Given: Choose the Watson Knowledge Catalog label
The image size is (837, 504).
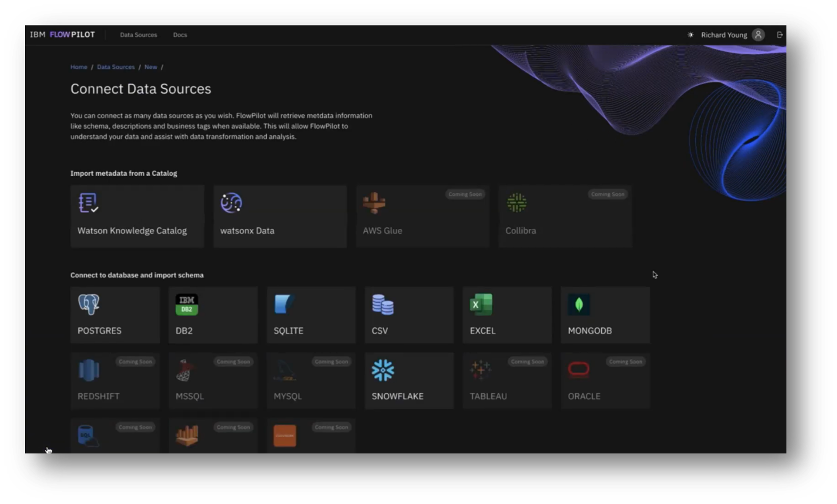Looking at the screenshot, I should tap(132, 230).
